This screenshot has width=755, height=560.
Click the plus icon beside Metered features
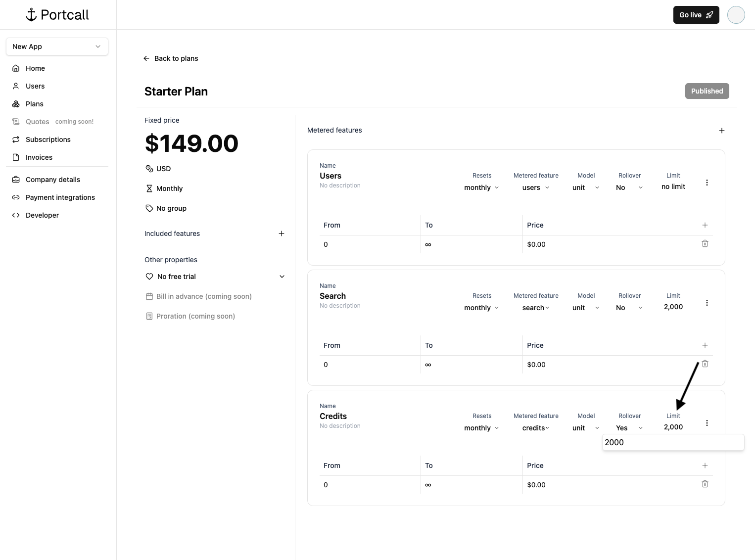coord(721,131)
